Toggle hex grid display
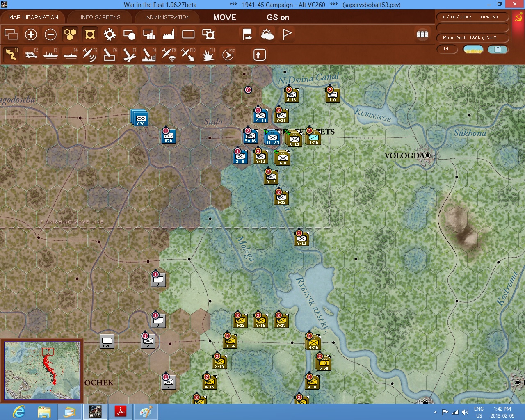The image size is (525, 420). click(x=70, y=34)
